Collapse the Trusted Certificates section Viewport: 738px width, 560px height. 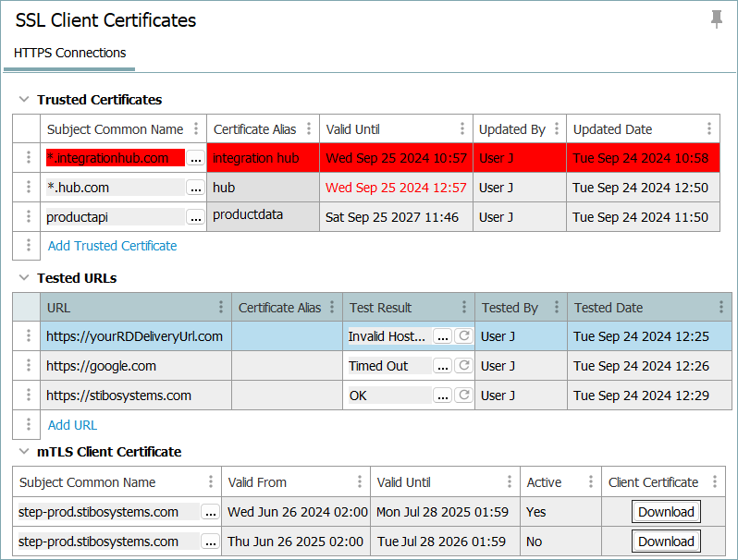coord(23,100)
